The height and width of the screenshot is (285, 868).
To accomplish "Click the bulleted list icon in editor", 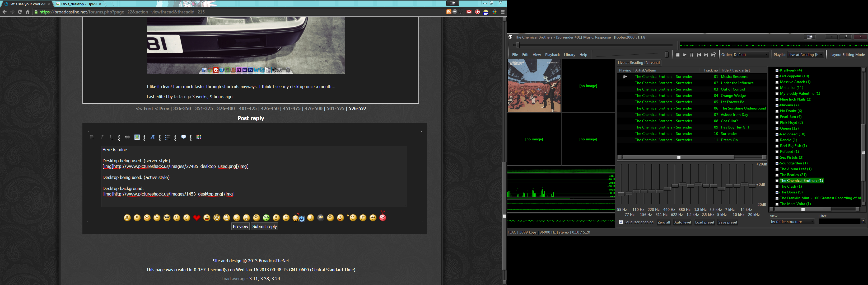I will [x=167, y=137].
